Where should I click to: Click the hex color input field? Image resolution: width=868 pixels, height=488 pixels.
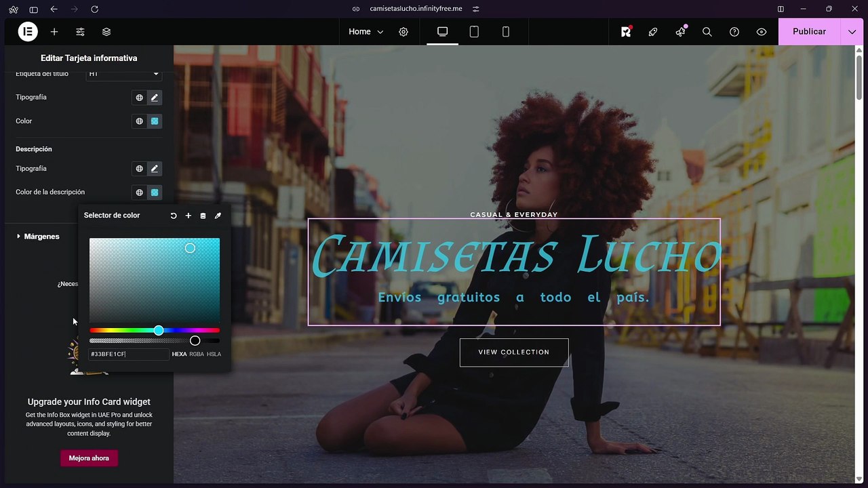coord(129,354)
